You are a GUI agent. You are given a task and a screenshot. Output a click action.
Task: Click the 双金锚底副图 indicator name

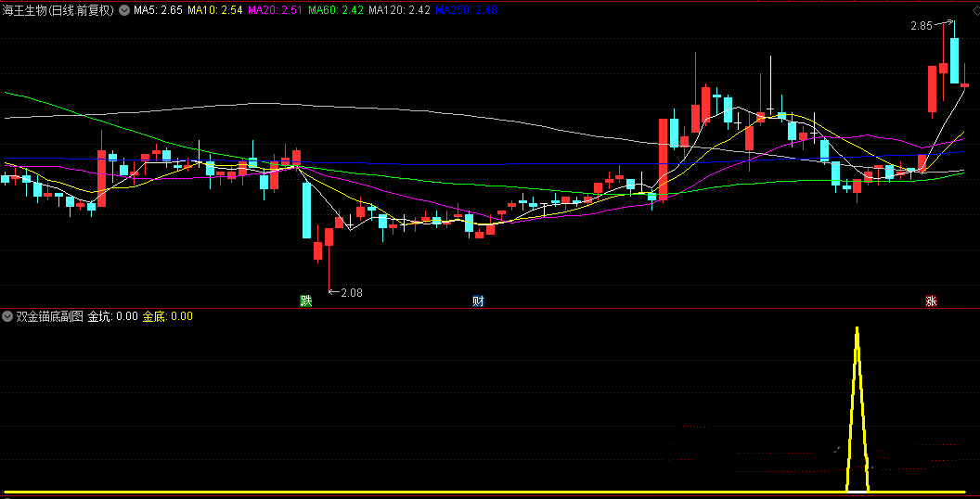[x=49, y=316]
